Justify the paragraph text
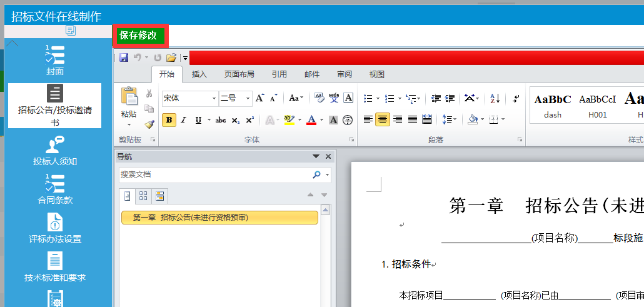 [x=413, y=119]
